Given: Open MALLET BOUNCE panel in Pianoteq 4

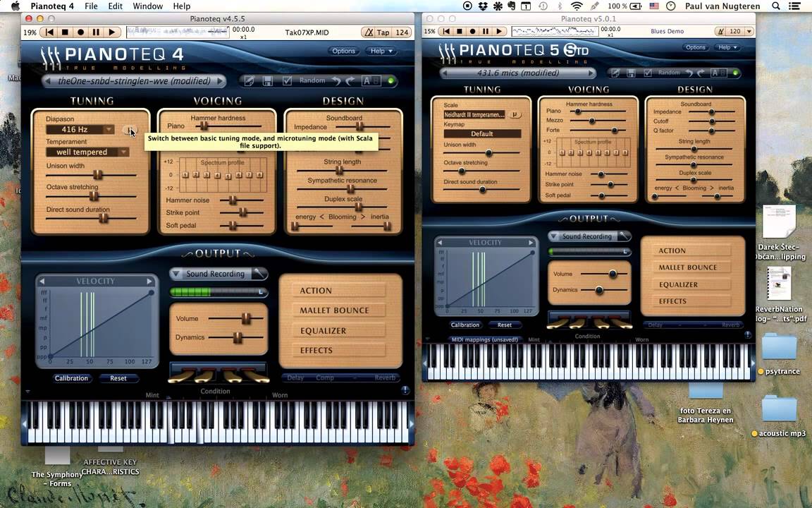Looking at the screenshot, I should (339, 310).
